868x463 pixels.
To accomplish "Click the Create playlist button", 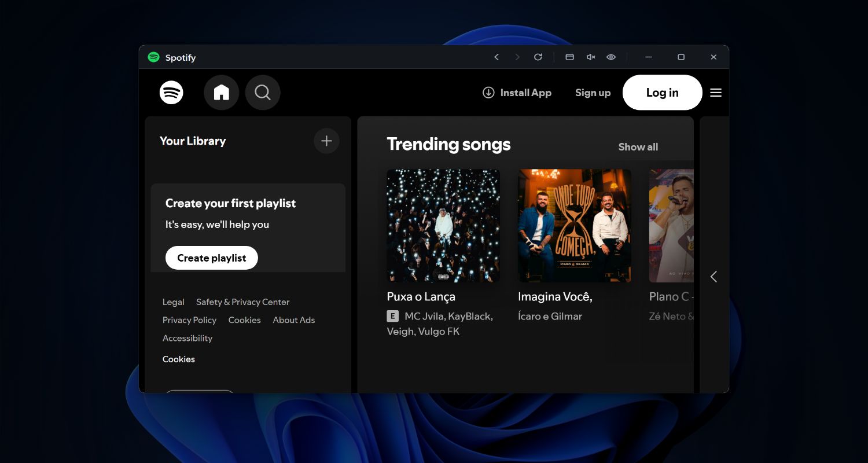I will [212, 258].
